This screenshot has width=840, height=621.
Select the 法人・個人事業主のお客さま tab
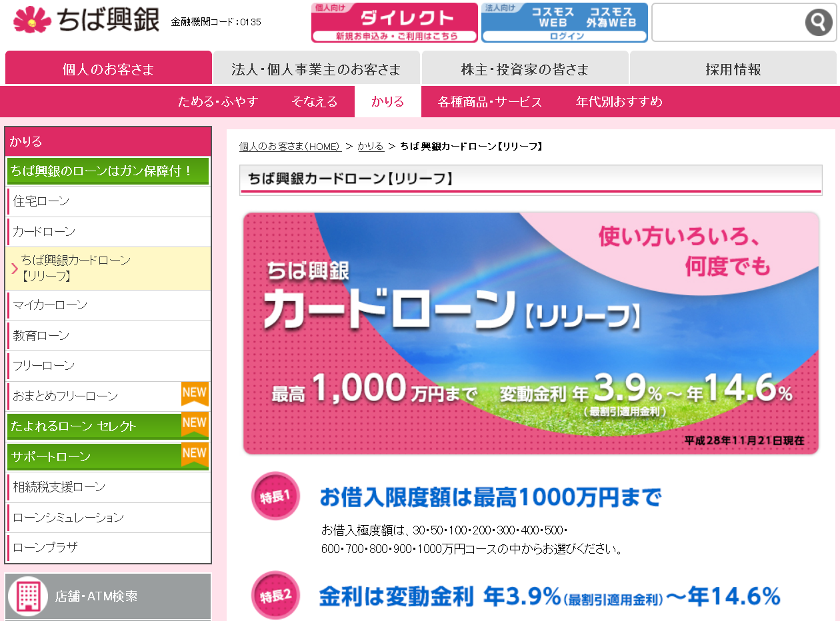pos(317,69)
